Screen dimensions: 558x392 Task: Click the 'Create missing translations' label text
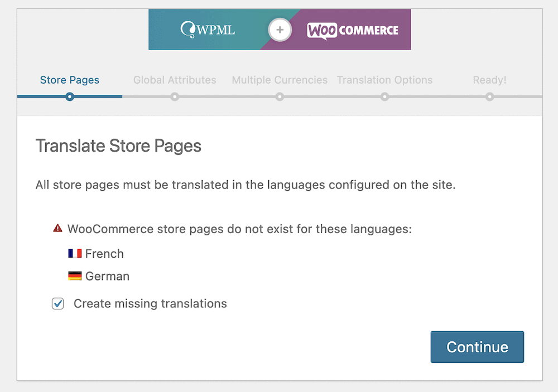(x=150, y=304)
